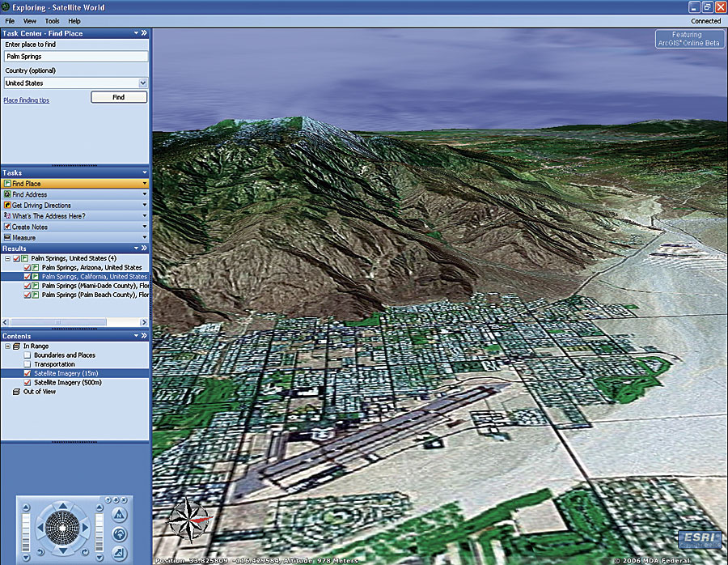Select the Measure task

pyautogui.click(x=74, y=237)
